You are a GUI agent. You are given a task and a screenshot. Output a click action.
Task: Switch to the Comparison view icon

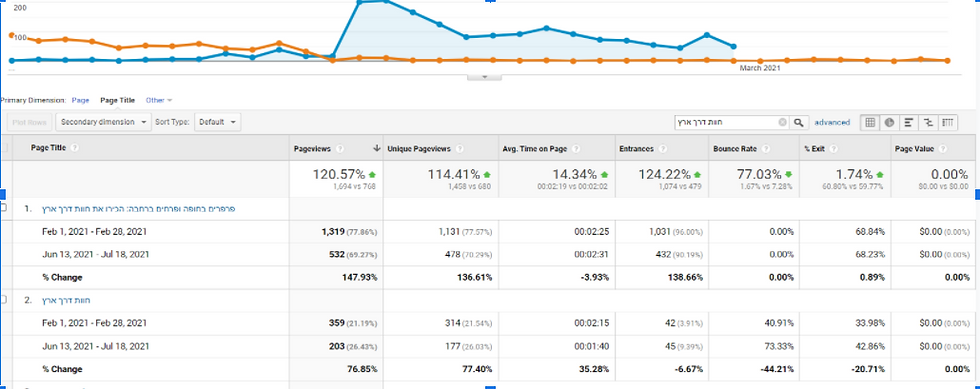(x=928, y=123)
